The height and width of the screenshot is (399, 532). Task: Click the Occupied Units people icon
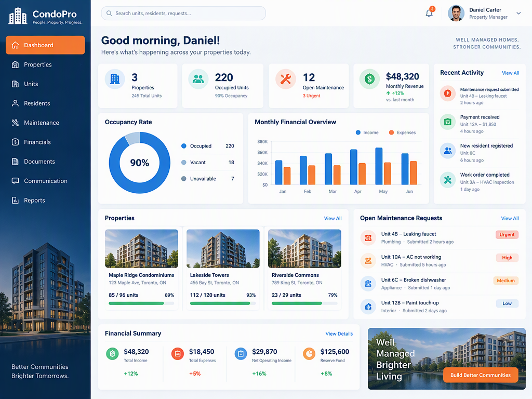[198, 79]
